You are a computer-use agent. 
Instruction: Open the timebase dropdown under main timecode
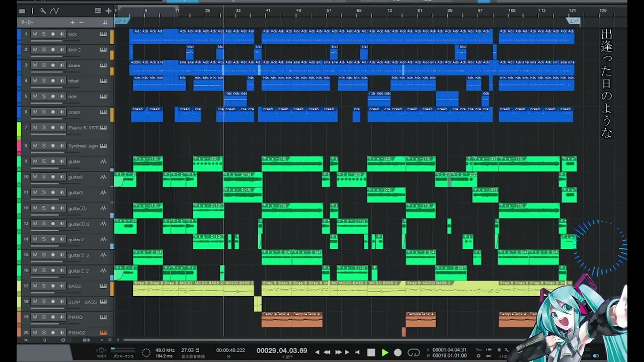click(x=287, y=357)
